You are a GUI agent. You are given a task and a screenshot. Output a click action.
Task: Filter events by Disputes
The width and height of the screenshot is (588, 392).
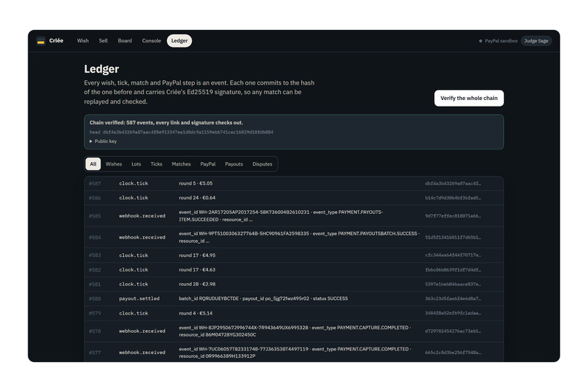coord(262,164)
